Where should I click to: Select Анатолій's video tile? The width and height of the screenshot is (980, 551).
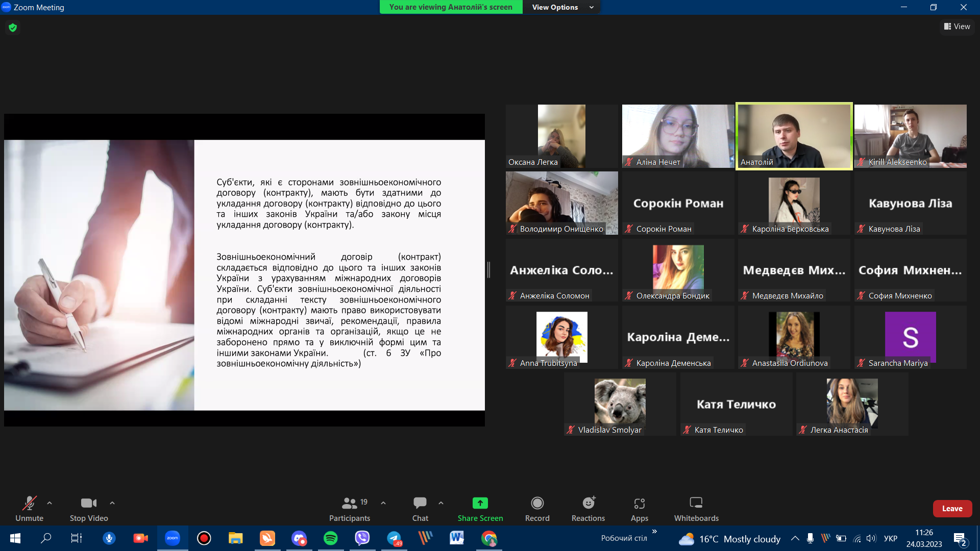coord(794,136)
